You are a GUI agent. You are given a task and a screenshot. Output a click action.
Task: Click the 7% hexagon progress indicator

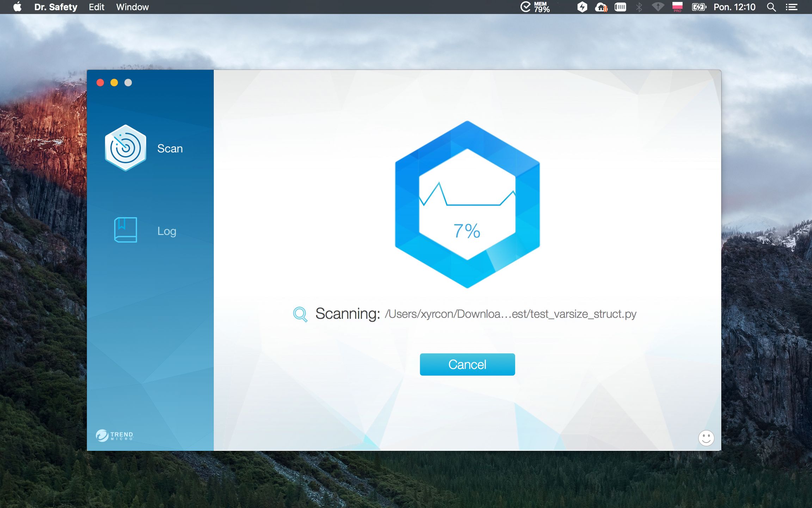point(467,205)
